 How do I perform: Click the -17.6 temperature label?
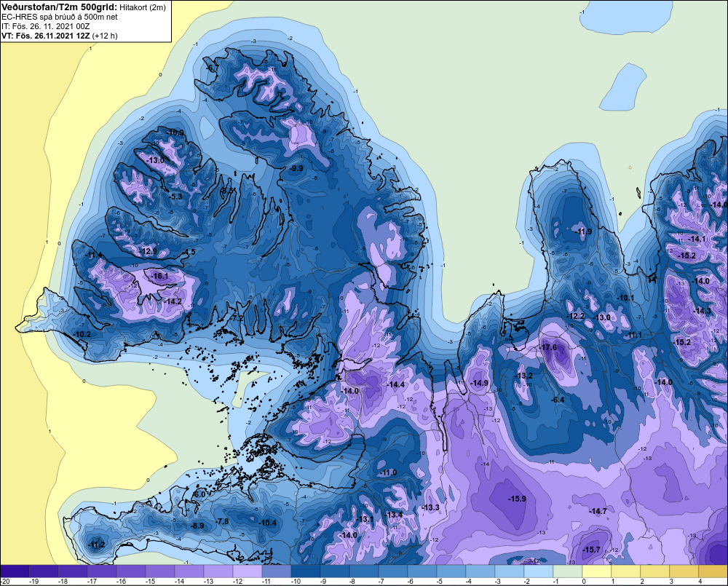[x=548, y=348]
